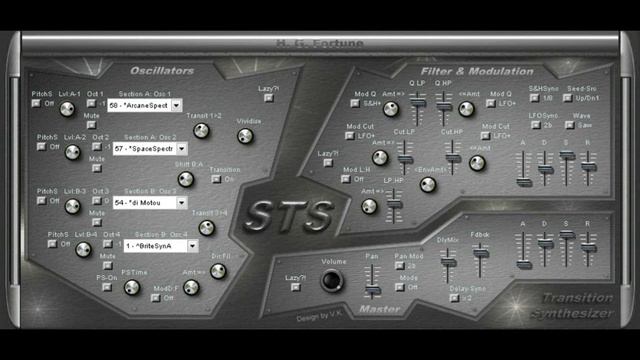Mute oscillator 3

(97, 222)
